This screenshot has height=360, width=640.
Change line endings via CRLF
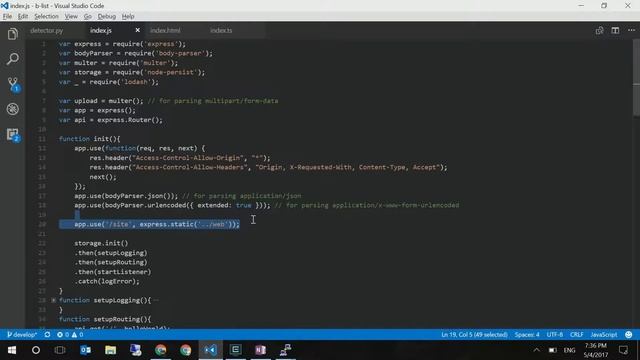point(576,335)
